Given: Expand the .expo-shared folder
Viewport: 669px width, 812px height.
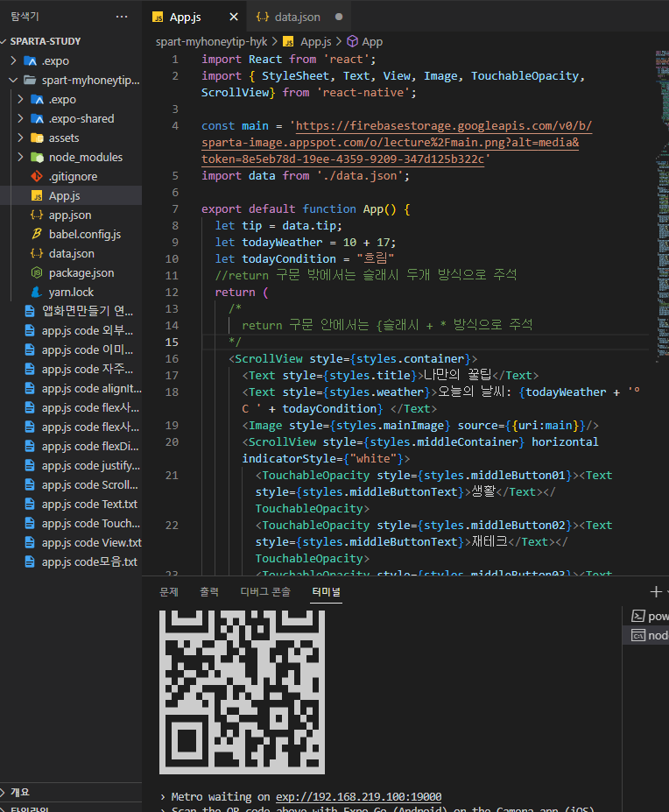Looking at the screenshot, I should coord(20,118).
